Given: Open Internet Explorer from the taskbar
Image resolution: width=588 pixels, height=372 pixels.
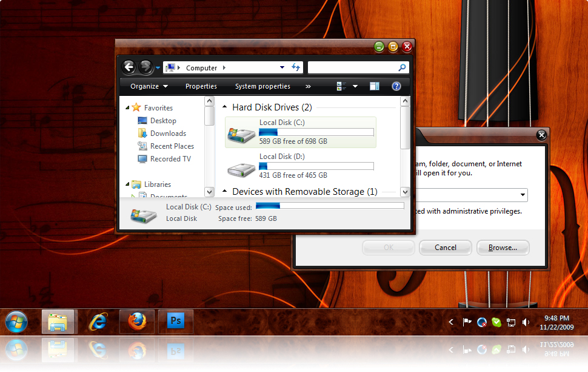Looking at the screenshot, I should [x=98, y=322].
